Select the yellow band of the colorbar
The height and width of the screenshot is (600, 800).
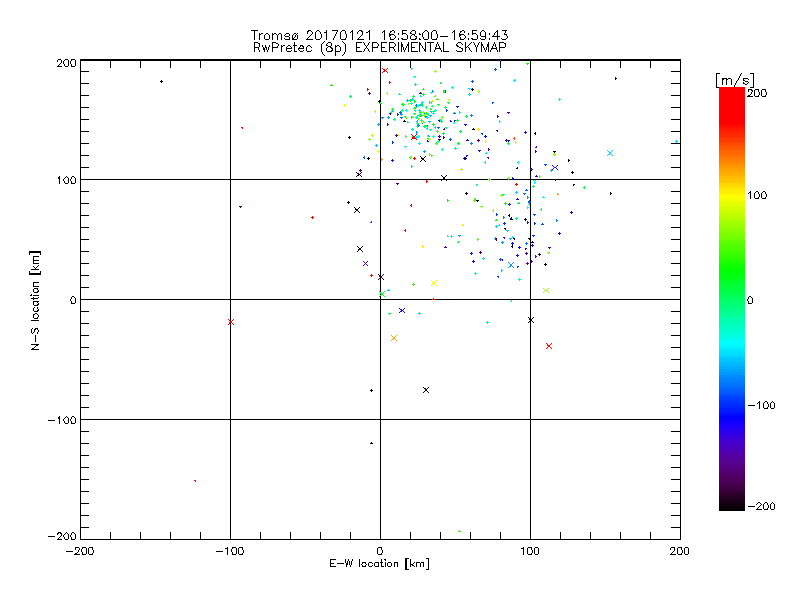[732, 196]
